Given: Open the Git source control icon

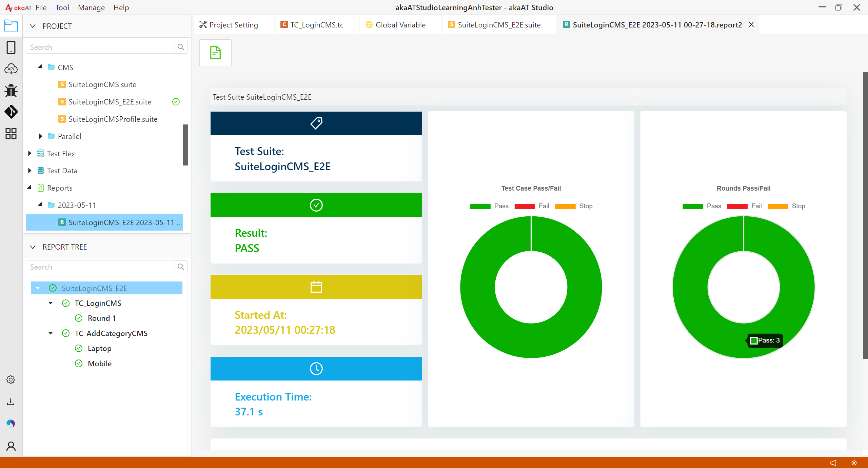Looking at the screenshot, I should click(x=11, y=112).
